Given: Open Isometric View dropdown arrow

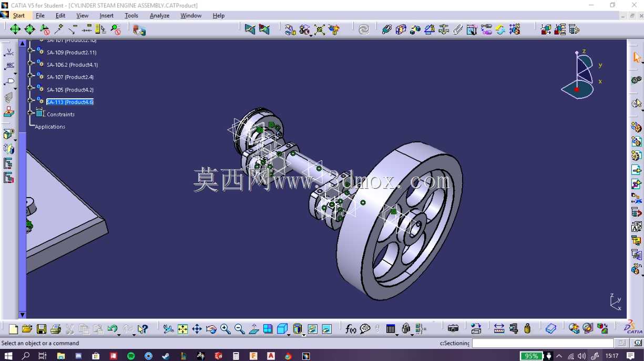Looking at the screenshot, I should click(x=289, y=334).
